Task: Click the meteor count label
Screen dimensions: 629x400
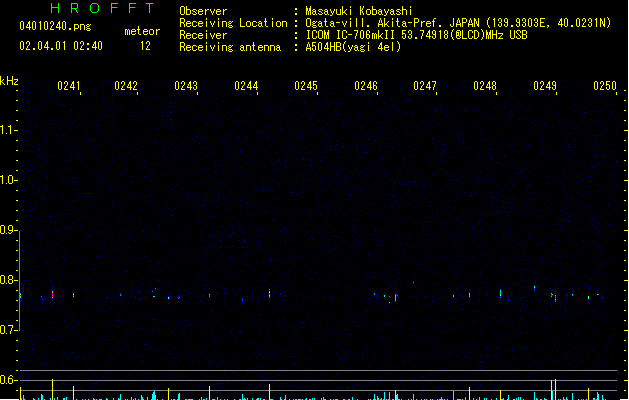Action: (142, 31)
